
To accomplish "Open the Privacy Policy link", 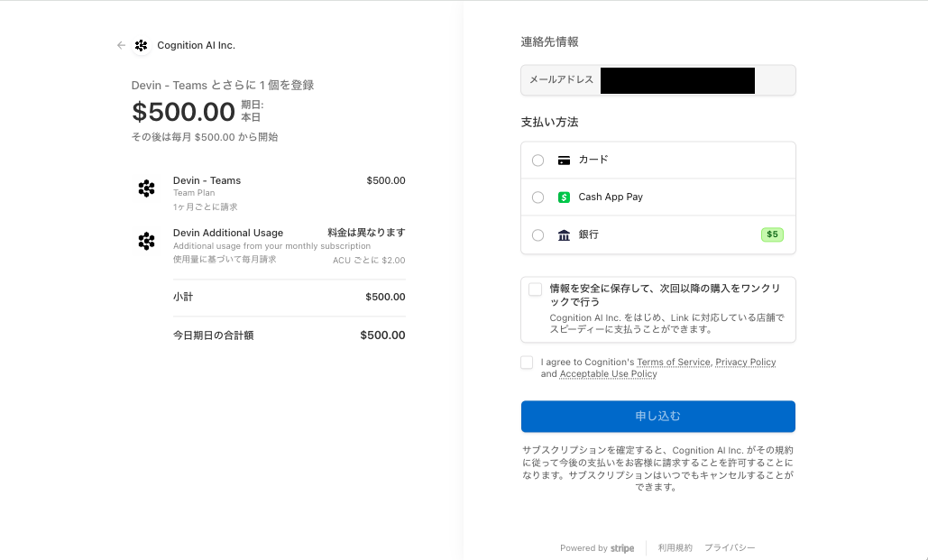I will point(746,362).
